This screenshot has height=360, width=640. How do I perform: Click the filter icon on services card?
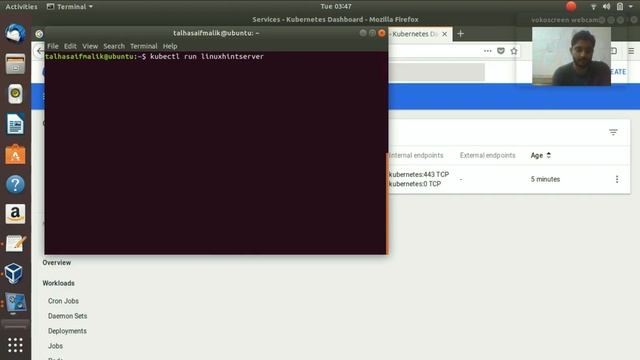[613, 132]
